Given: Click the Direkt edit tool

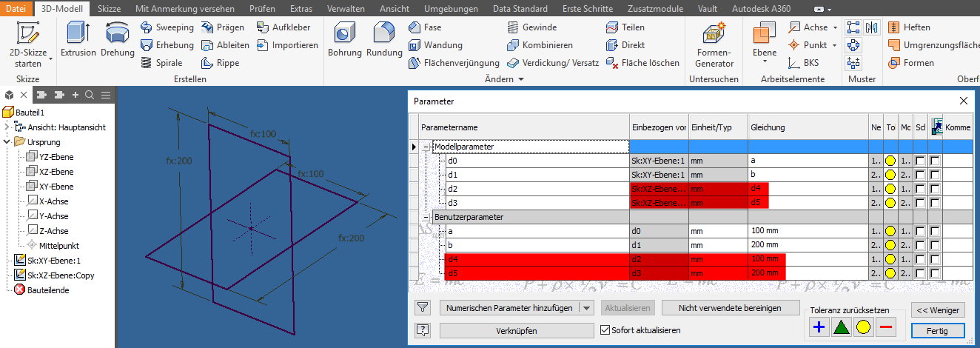Looking at the screenshot, I should [625, 45].
